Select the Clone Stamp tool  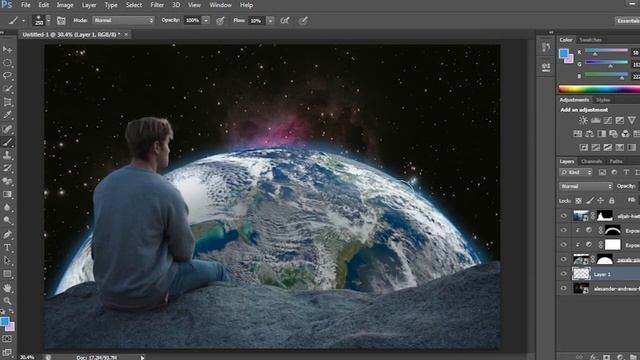pyautogui.click(x=7, y=155)
